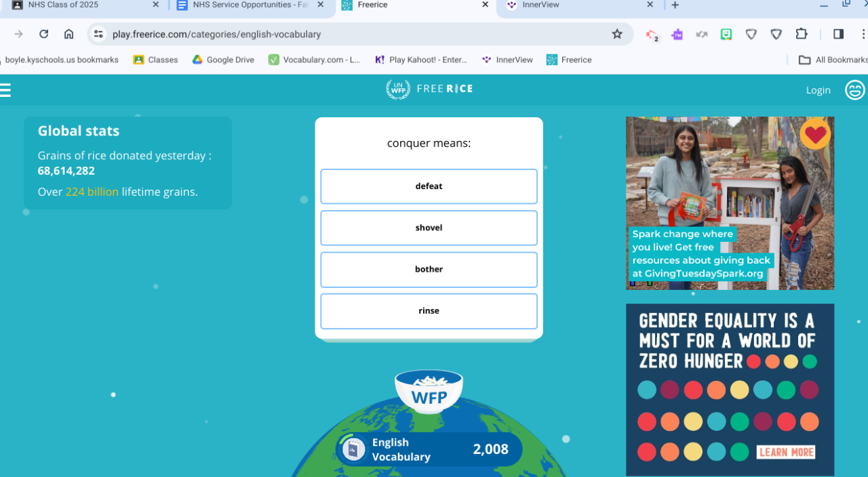Go to the browser home page
Viewport: 868px width, 477px height.
[68, 34]
